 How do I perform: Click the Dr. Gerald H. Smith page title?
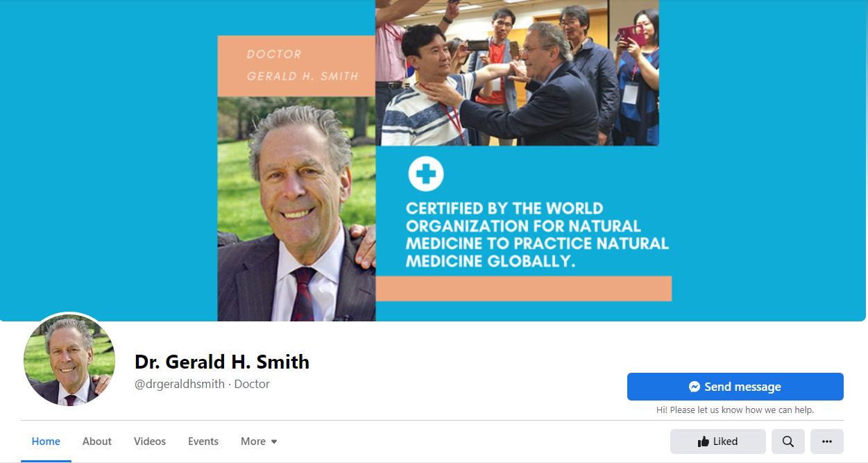point(222,362)
